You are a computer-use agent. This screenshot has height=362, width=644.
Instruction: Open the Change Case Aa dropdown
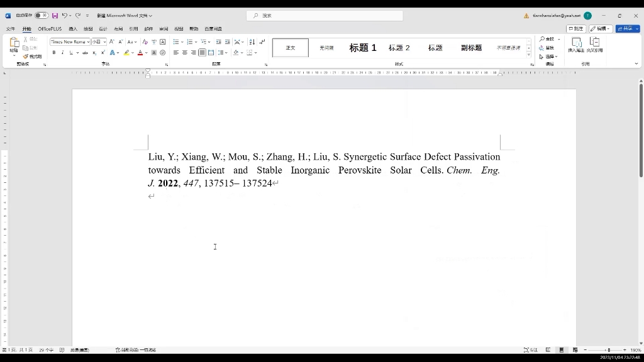coord(131,42)
